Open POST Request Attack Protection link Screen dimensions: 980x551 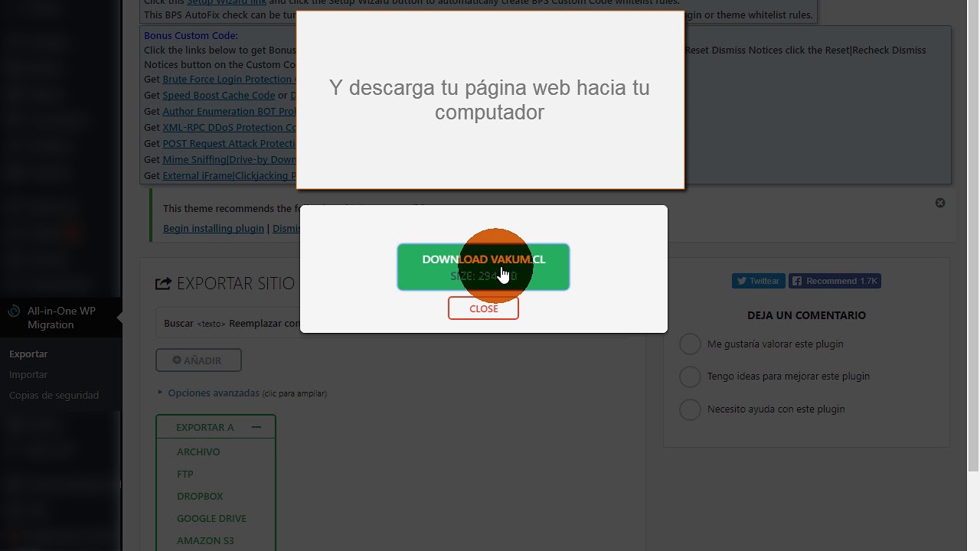229,143
